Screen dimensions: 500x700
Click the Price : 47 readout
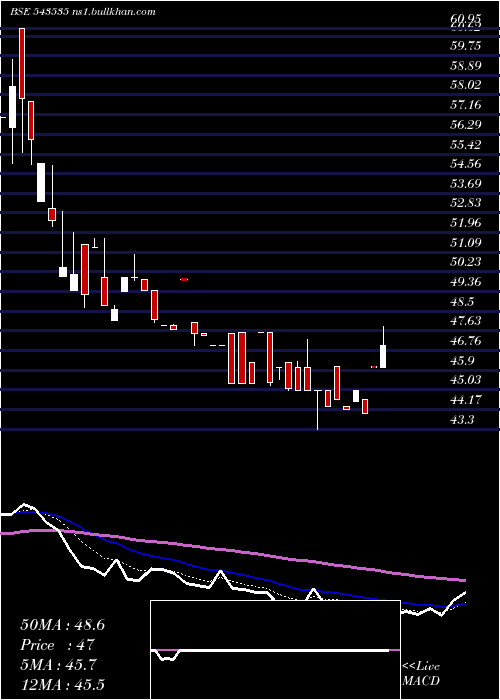[x=57, y=645]
